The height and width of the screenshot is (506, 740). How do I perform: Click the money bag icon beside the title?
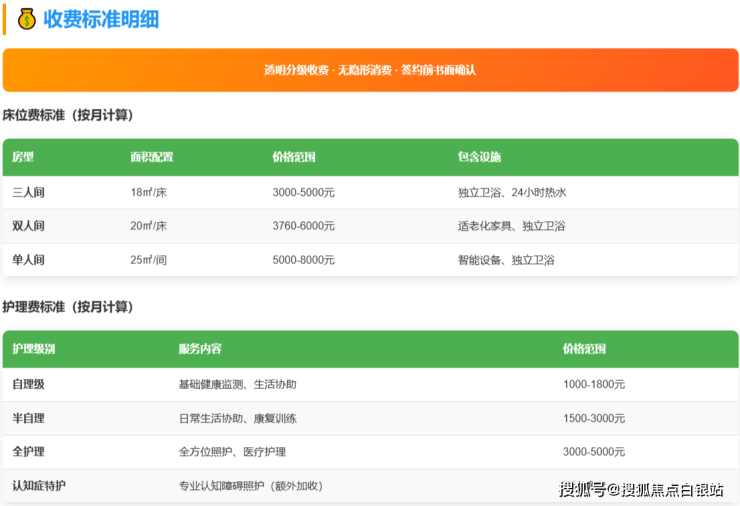27,19
